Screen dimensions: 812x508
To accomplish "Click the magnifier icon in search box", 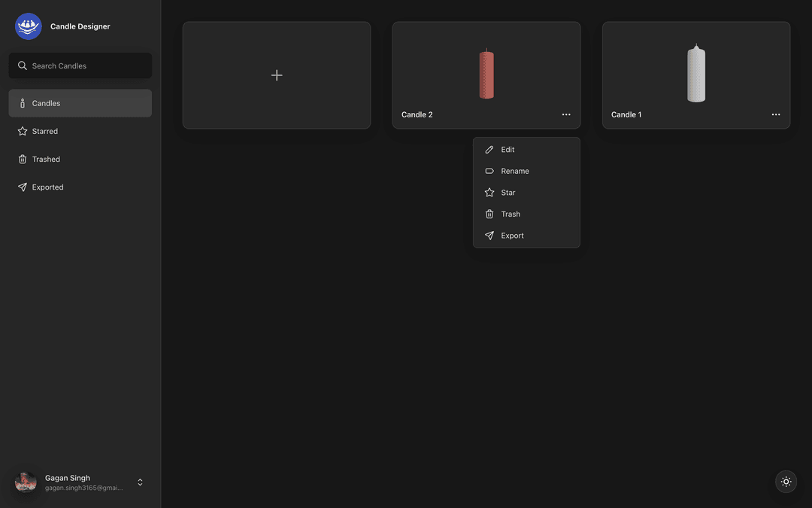I will pos(23,65).
